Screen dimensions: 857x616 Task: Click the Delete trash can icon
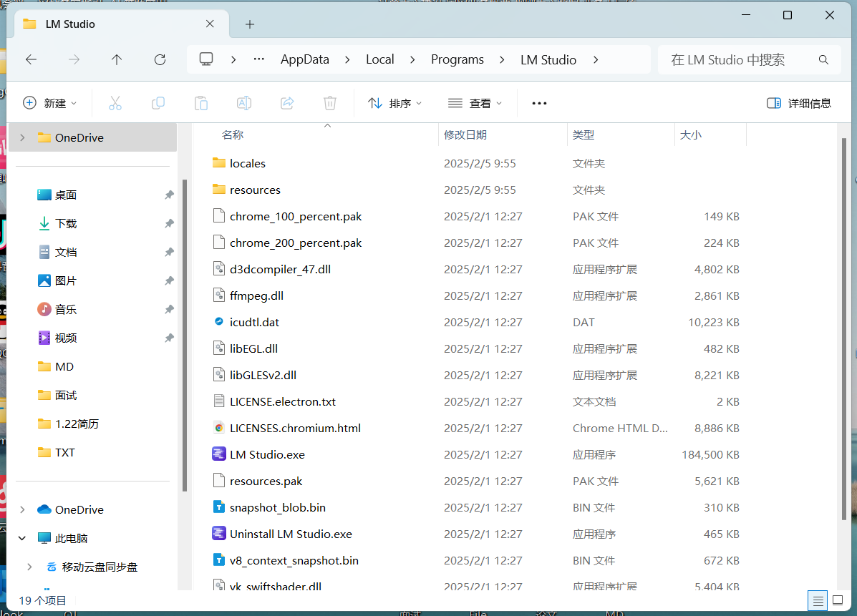(330, 103)
